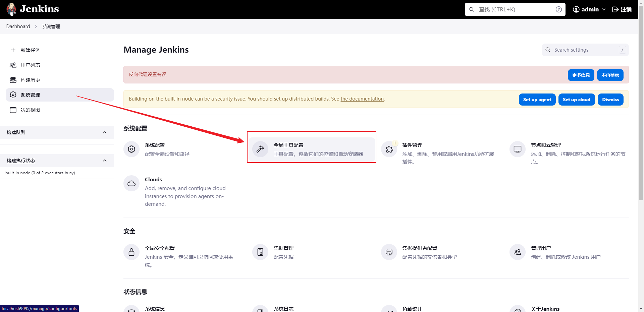The width and height of the screenshot is (644, 312).
Task: Open 系统日志 under 状态信息
Action: [283, 309]
